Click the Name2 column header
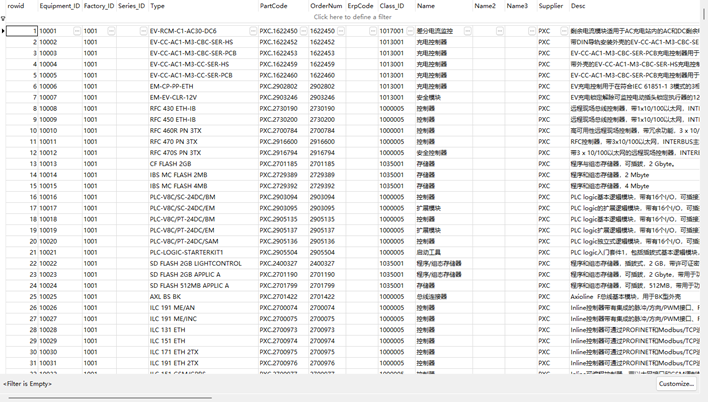Viewport: 708px width, 402px height. (489, 6)
